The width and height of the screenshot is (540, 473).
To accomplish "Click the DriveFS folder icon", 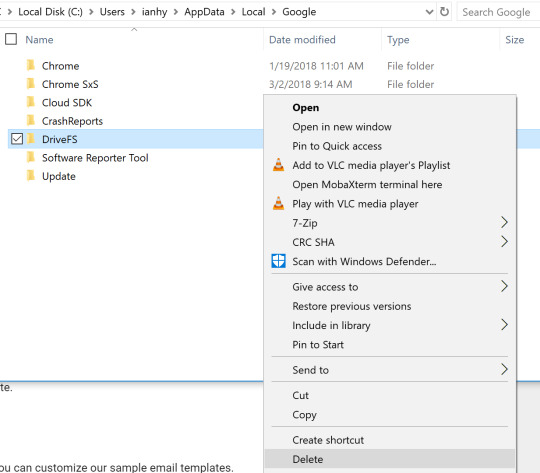I will tap(31, 139).
